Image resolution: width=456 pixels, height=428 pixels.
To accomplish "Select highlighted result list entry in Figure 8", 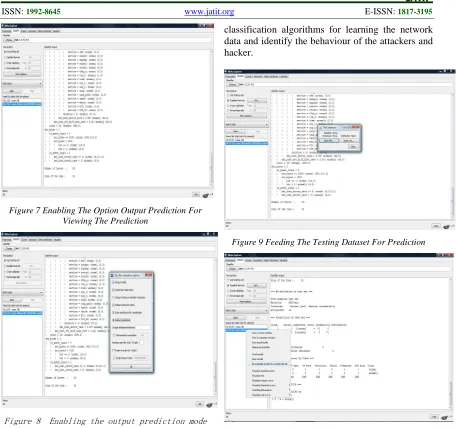I will 22,313.
